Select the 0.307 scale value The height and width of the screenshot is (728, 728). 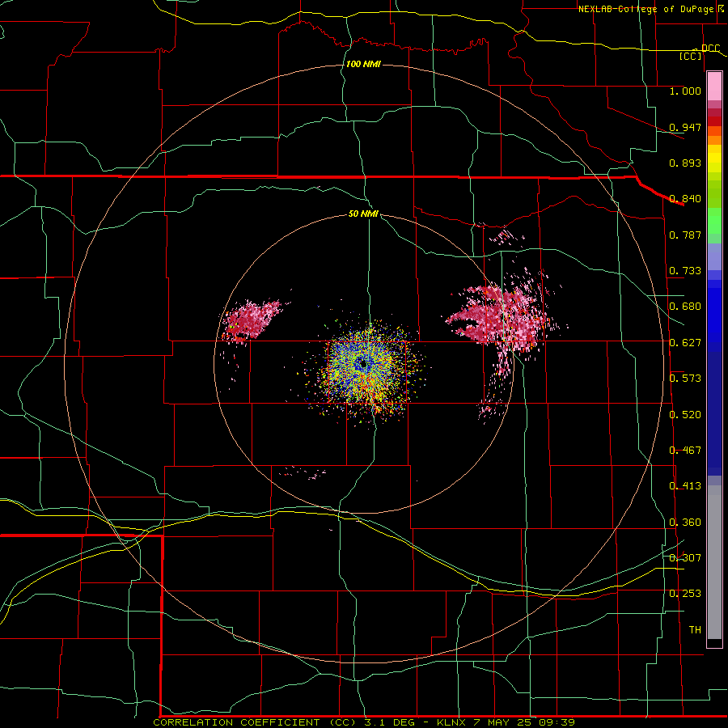[685, 558]
